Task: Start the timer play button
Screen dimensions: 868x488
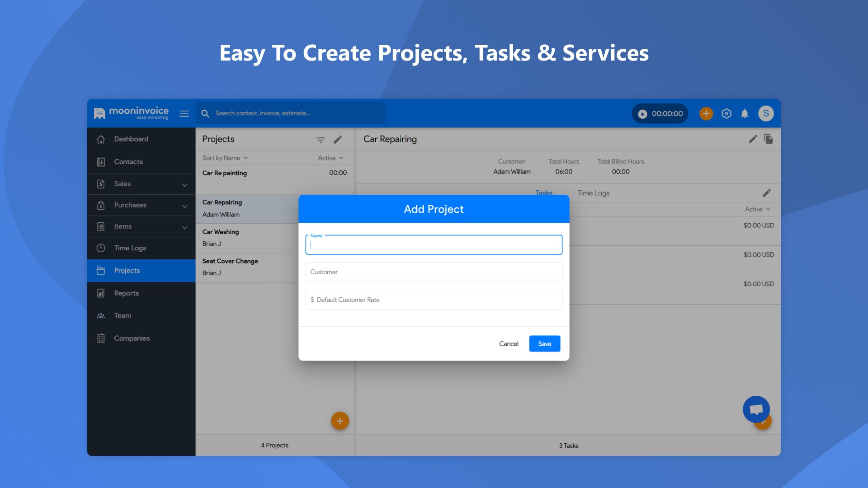Action: point(642,114)
